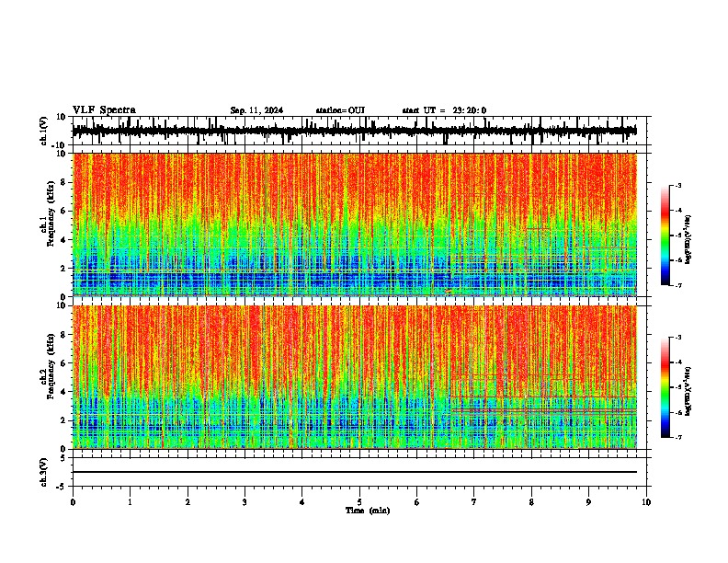728x563 pixels.
Task: Click the flat ch.3 voltage line
Action: 354,472
